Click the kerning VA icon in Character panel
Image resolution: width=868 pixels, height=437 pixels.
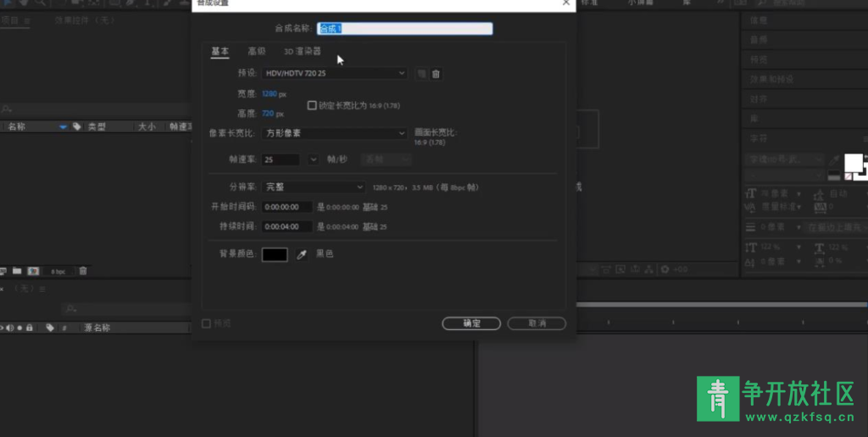[x=750, y=207]
